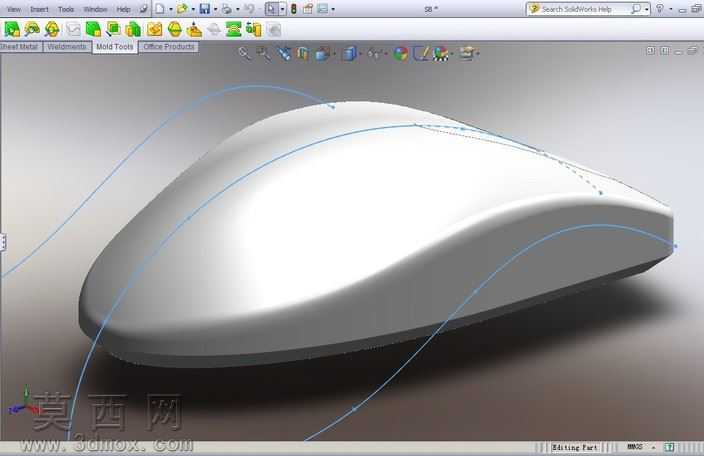Run Draft Analysis from Mold Tools toolbar
The height and width of the screenshot is (456, 704).
[12, 30]
